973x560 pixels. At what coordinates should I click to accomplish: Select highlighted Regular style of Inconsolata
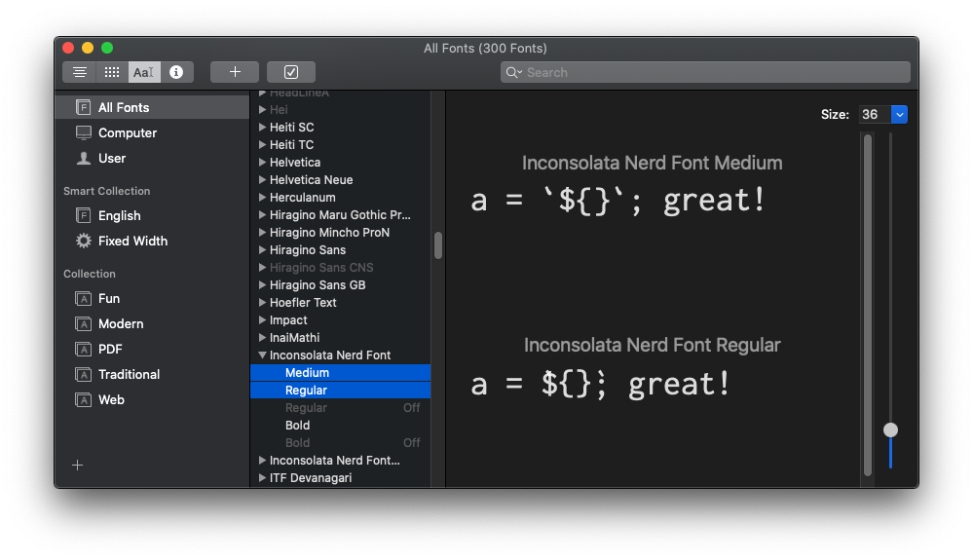click(340, 391)
